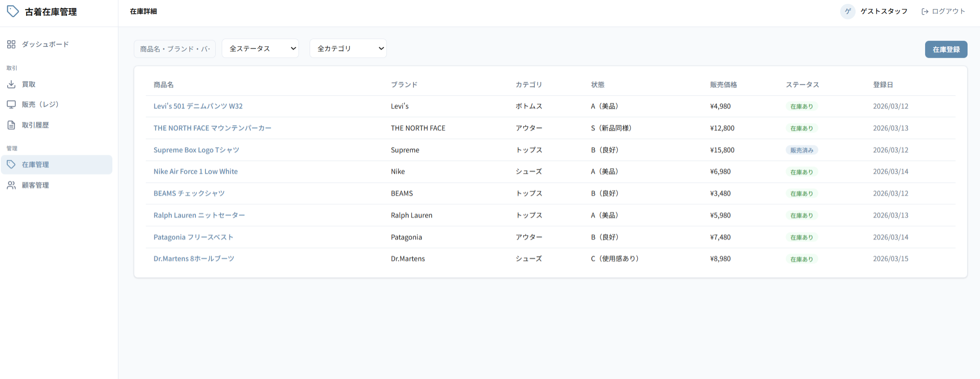Screen dimensions: 980x379
Task: Open the 全カテゴリ dropdown
Action: click(348, 48)
